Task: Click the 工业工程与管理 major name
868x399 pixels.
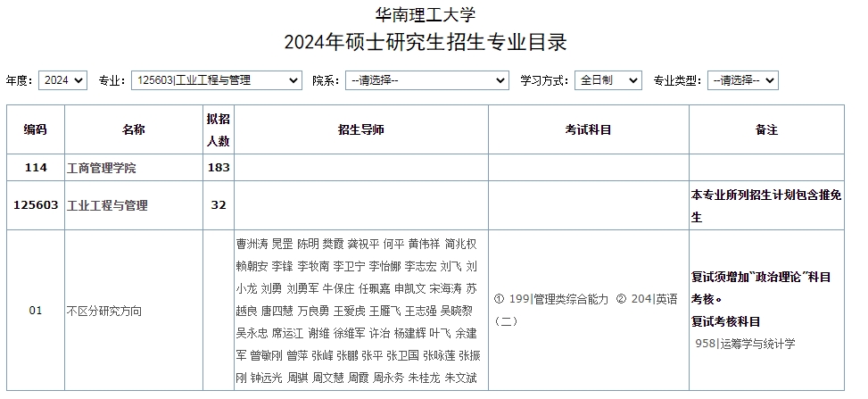Action: [108, 205]
